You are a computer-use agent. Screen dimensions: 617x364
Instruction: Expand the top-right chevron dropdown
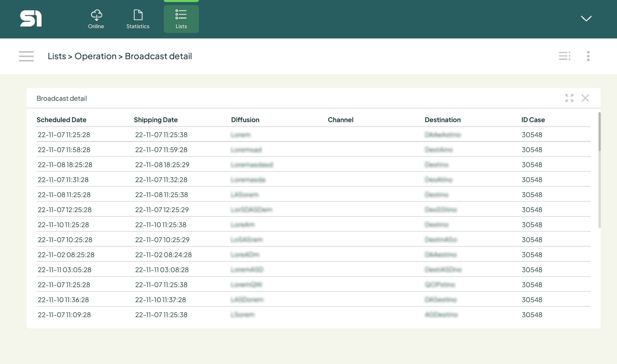(586, 18)
